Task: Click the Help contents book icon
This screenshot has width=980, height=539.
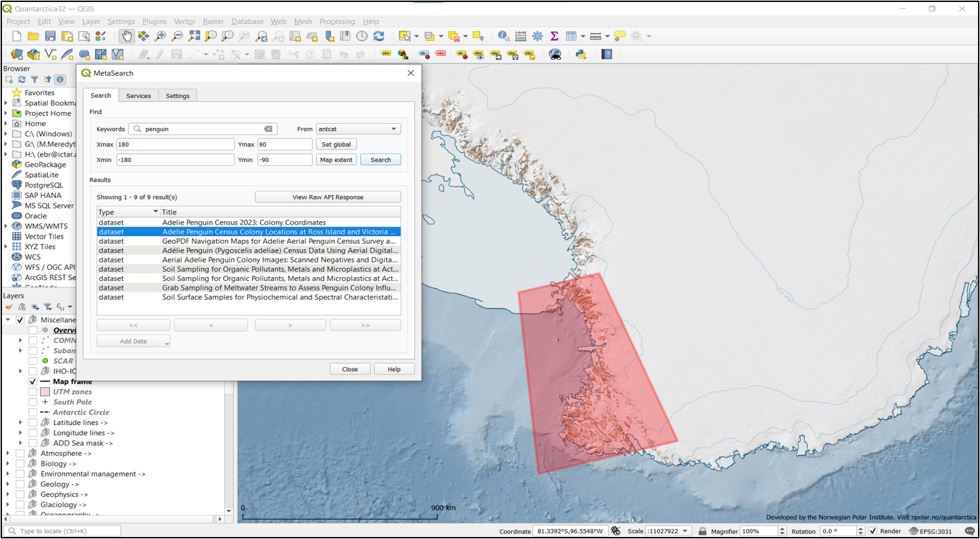Action: (x=607, y=54)
